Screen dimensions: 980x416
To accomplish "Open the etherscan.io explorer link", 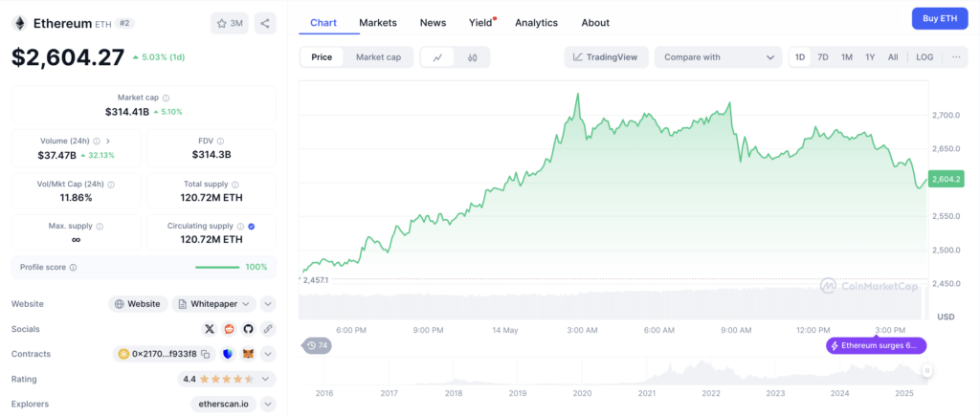I will click(x=223, y=405).
